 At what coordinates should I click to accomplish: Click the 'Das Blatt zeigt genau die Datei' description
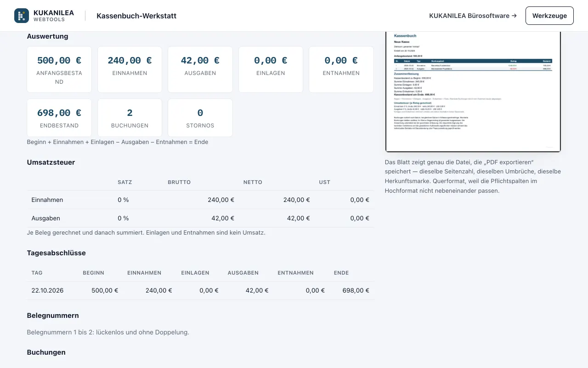tap(473, 177)
